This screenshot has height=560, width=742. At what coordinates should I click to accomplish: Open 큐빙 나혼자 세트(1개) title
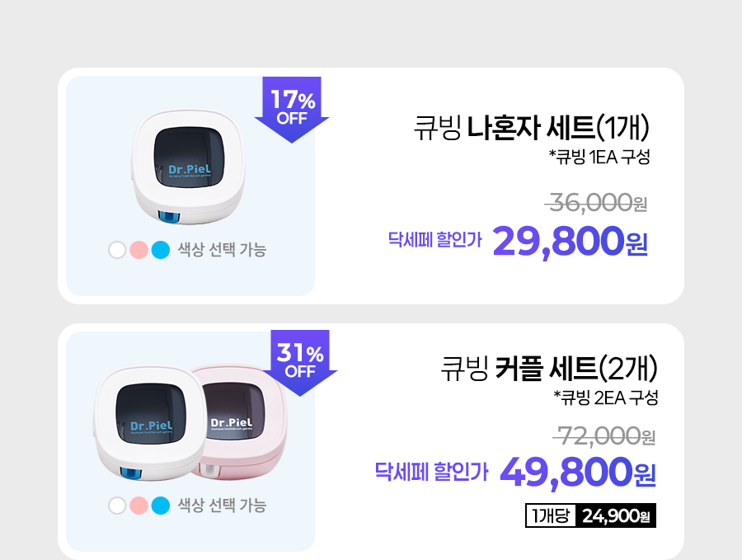tap(533, 128)
